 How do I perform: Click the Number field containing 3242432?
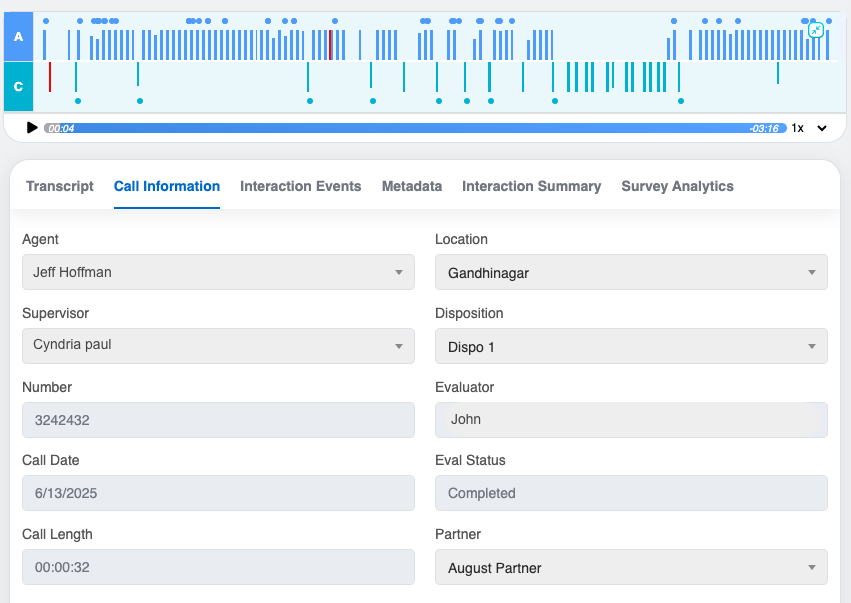click(218, 420)
